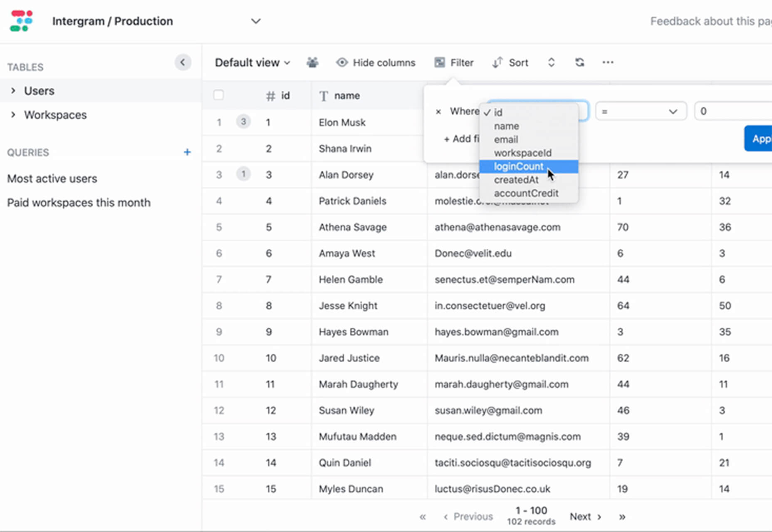Click the filter value input field

[x=733, y=111]
